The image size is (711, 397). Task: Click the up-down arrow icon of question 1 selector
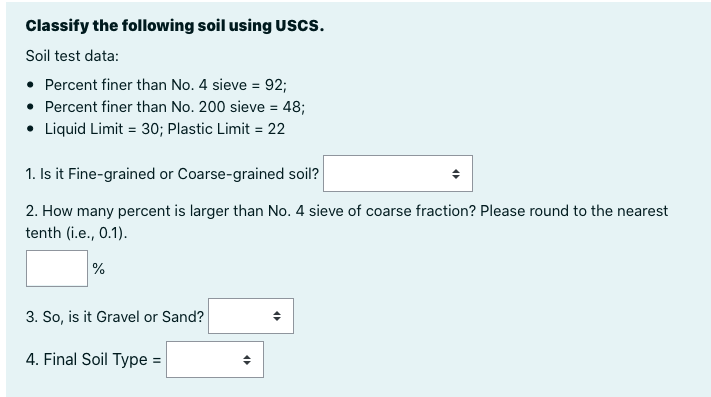(x=456, y=174)
